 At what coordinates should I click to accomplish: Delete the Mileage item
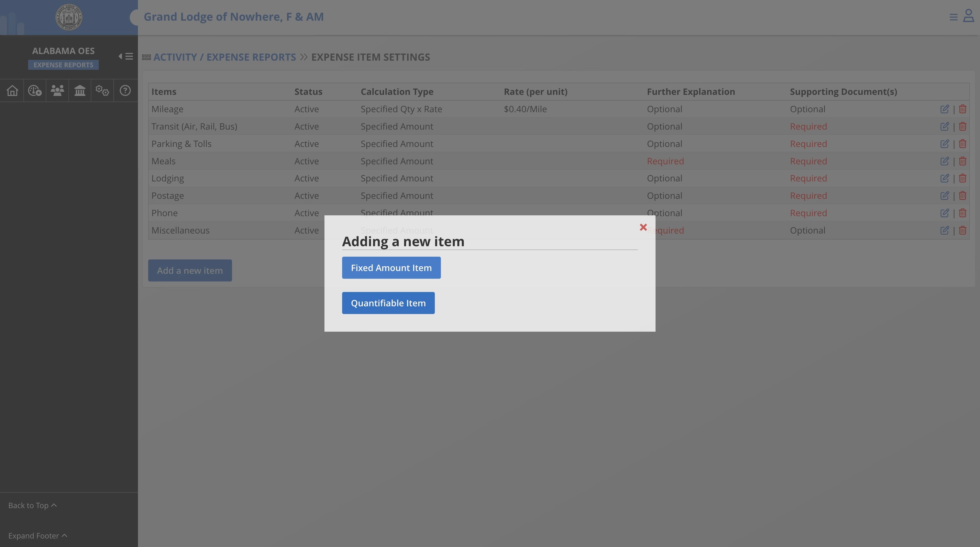[x=963, y=109]
